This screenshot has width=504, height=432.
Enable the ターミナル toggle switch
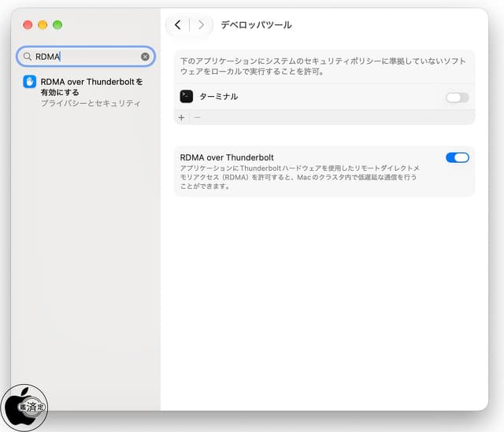tap(457, 98)
